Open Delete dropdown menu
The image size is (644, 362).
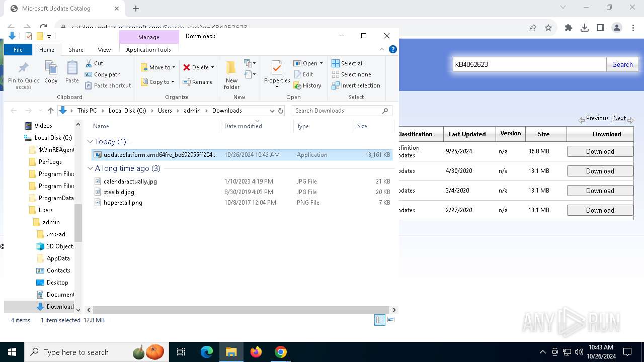[199, 67]
